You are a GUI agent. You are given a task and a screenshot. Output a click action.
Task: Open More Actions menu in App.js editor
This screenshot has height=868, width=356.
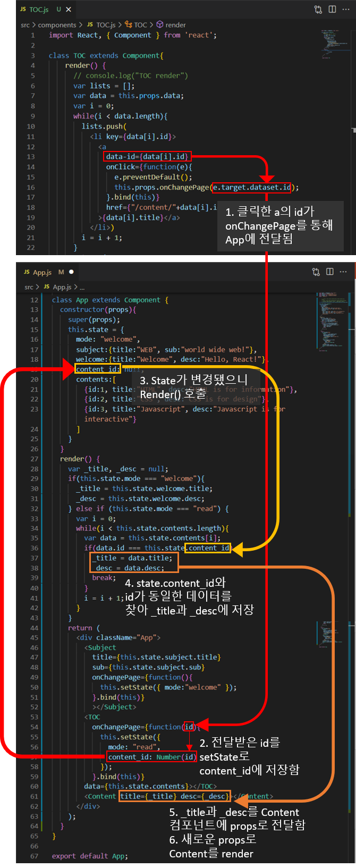[343, 272]
